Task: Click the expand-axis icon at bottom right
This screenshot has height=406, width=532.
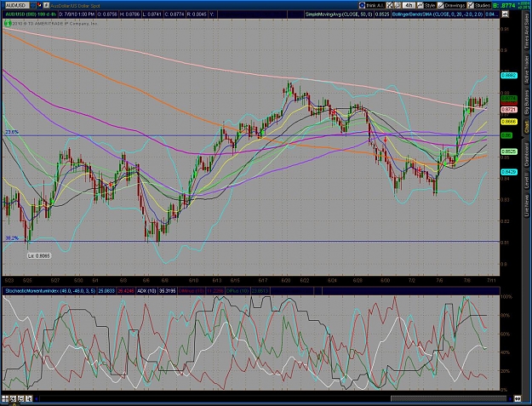Action: 518,398
